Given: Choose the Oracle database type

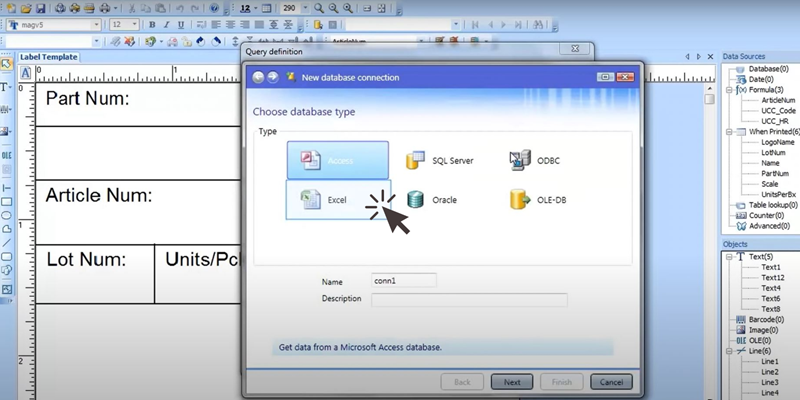Looking at the screenshot, I should (x=432, y=199).
